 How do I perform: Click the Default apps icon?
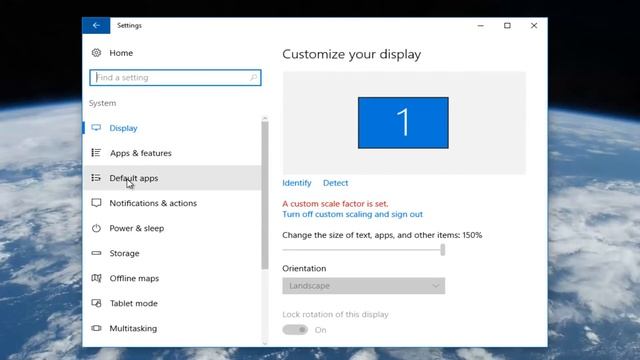96,178
